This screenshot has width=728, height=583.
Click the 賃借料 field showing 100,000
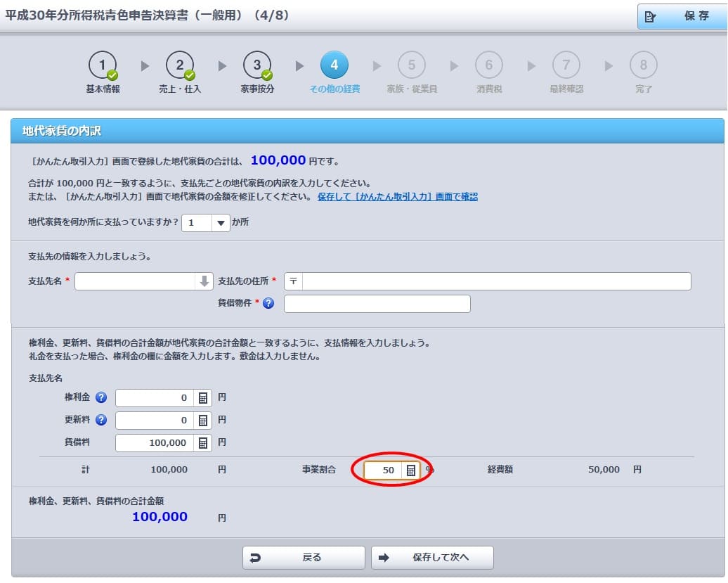[x=155, y=443]
